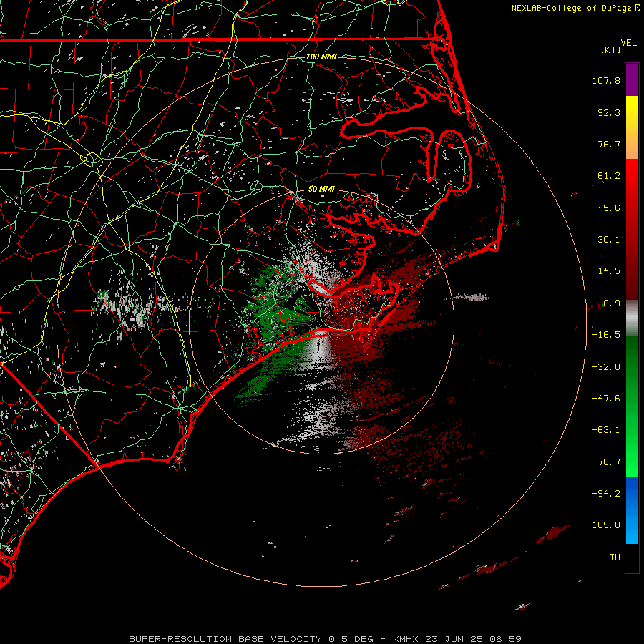Image resolution: width=644 pixels, height=644 pixels.
Task: Click the blue segment of the color bar
Action: coord(632,510)
